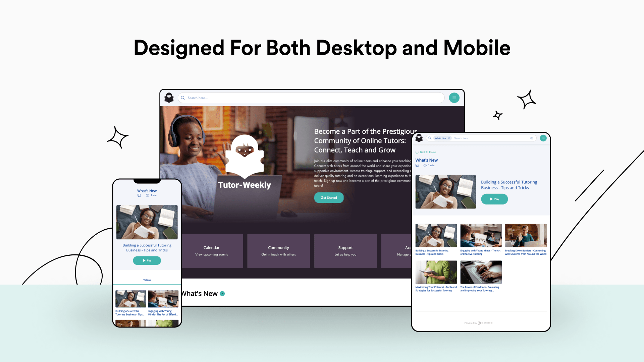Click the Community section icon
Screen dimensions: 644x362
[278, 250]
